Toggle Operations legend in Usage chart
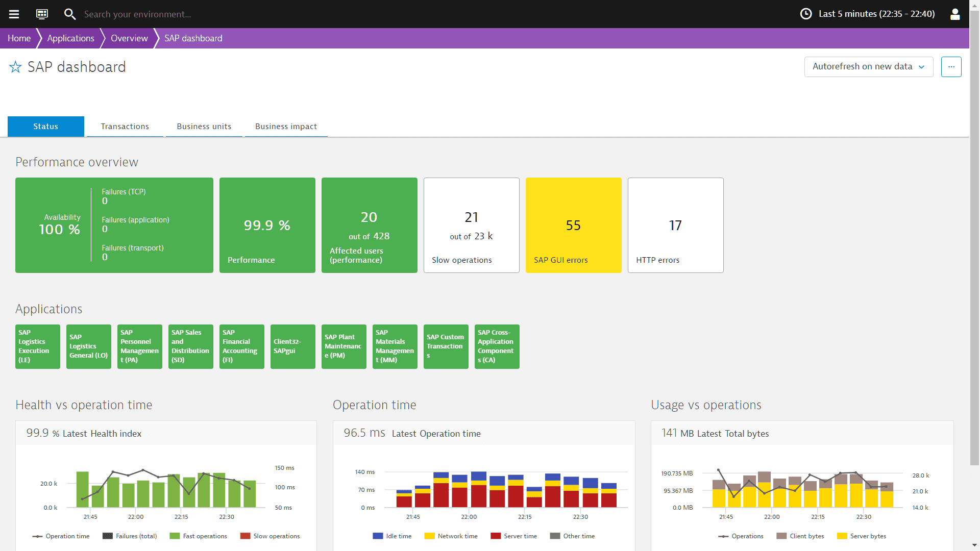 tap(741, 536)
